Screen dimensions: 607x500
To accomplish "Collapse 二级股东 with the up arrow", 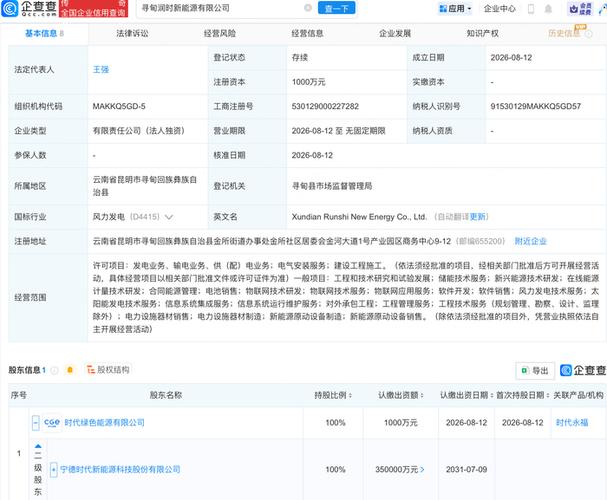I will tap(38, 446).
